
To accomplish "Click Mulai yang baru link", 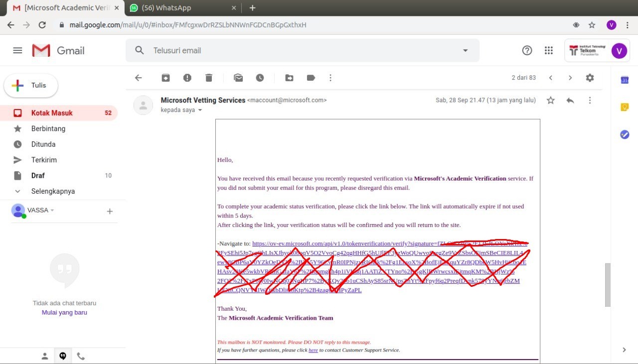I will [64, 313].
